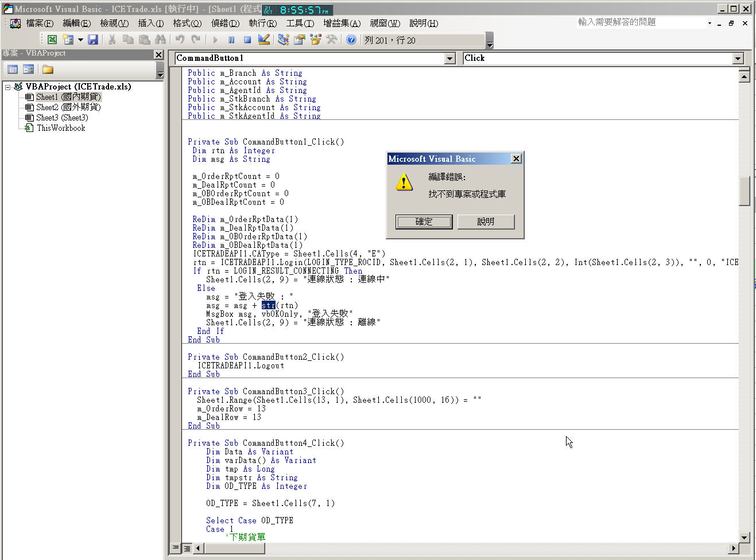Image resolution: width=756 pixels, height=560 pixels.
Task: Click the Redo arrow icon
Action: (196, 40)
